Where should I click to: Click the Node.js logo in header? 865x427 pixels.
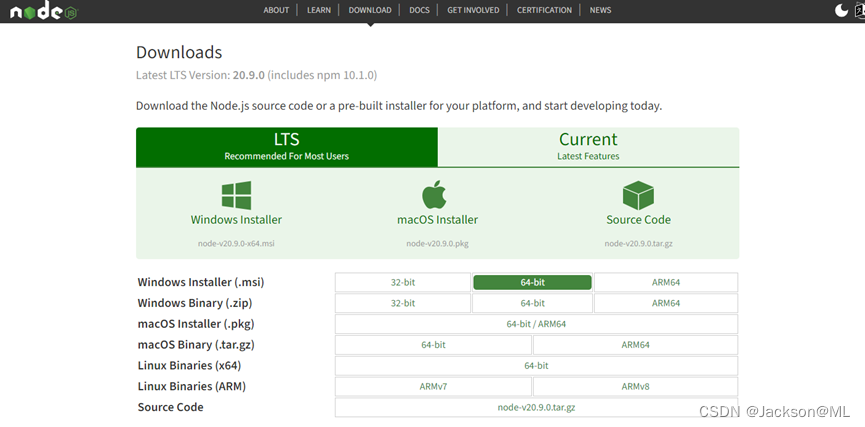point(42,11)
